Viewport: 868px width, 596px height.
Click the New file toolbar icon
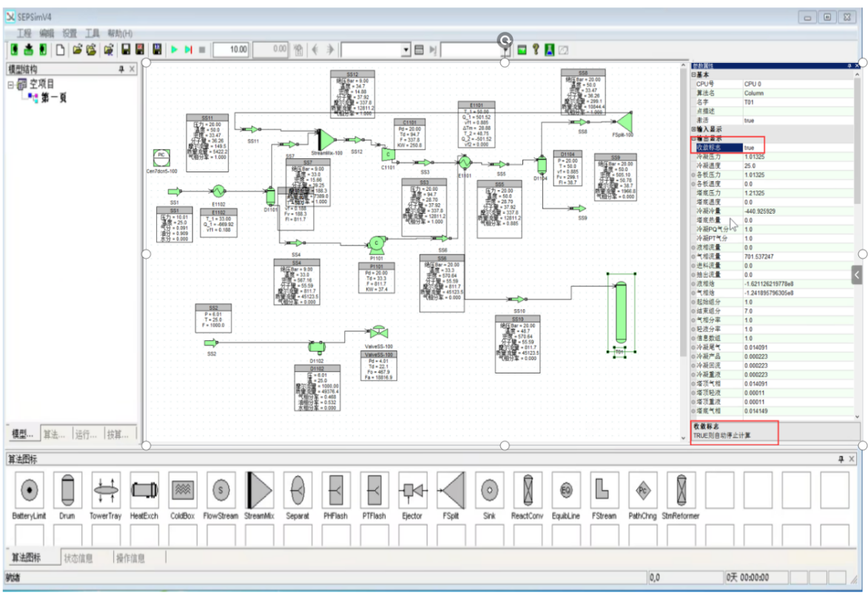(60, 50)
